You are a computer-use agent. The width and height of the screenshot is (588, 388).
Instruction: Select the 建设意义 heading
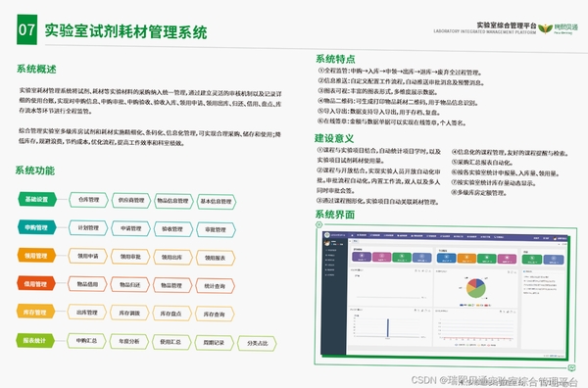coord(334,138)
